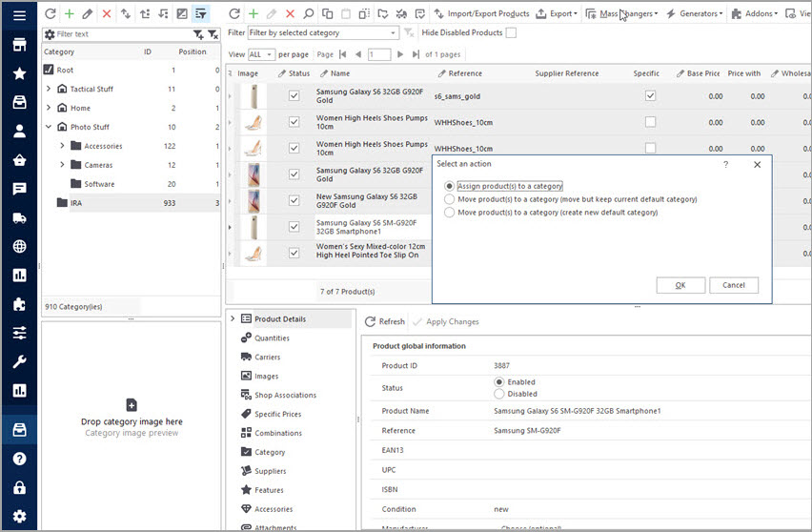Viewport: 812px width, 532px height.
Task: Expand the Accessories category
Action: pos(62,146)
